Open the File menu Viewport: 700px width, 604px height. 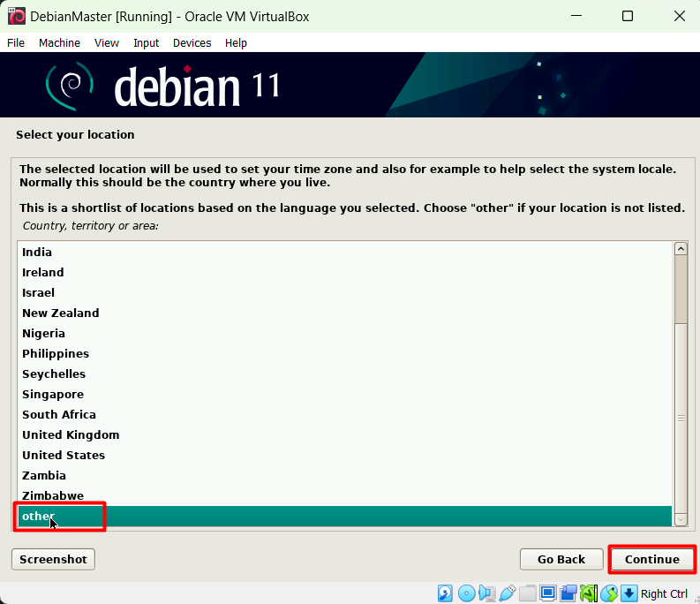(16, 43)
